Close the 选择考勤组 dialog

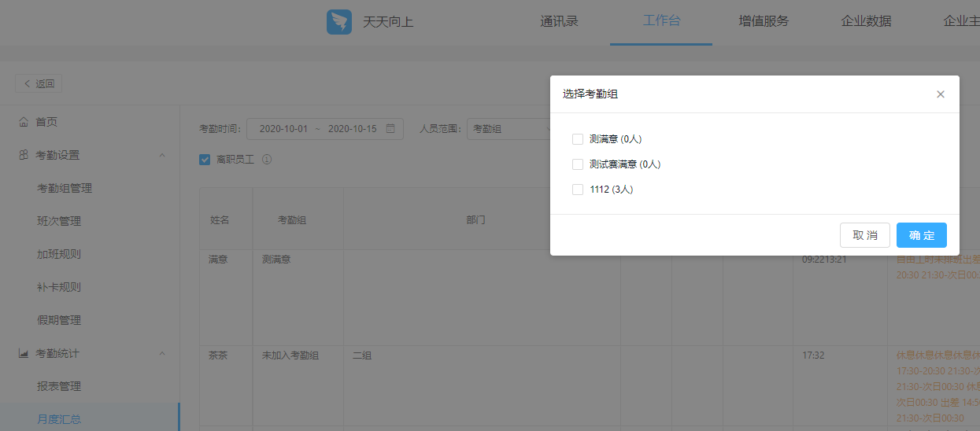pyautogui.click(x=940, y=94)
